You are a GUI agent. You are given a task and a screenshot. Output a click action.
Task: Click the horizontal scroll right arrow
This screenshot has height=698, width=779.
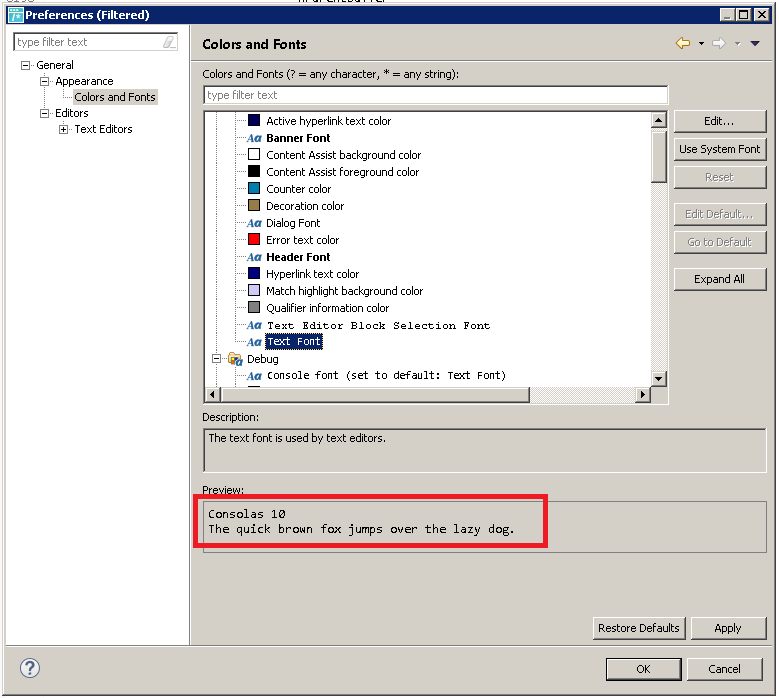[643, 395]
